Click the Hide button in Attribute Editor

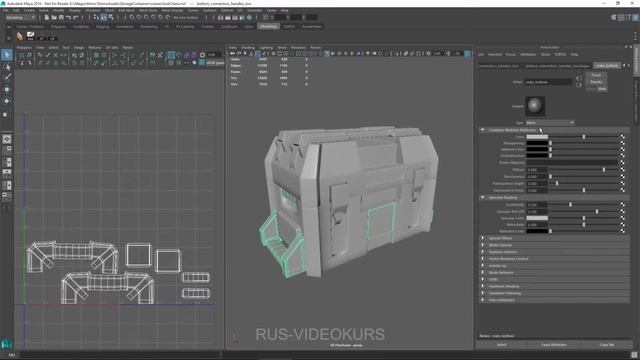click(602, 89)
